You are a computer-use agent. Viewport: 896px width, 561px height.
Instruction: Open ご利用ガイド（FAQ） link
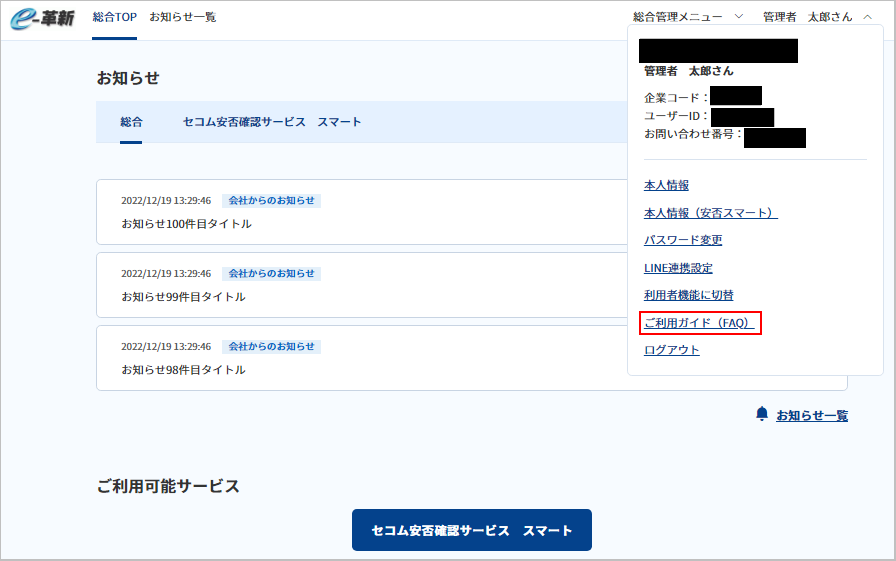[699, 323]
